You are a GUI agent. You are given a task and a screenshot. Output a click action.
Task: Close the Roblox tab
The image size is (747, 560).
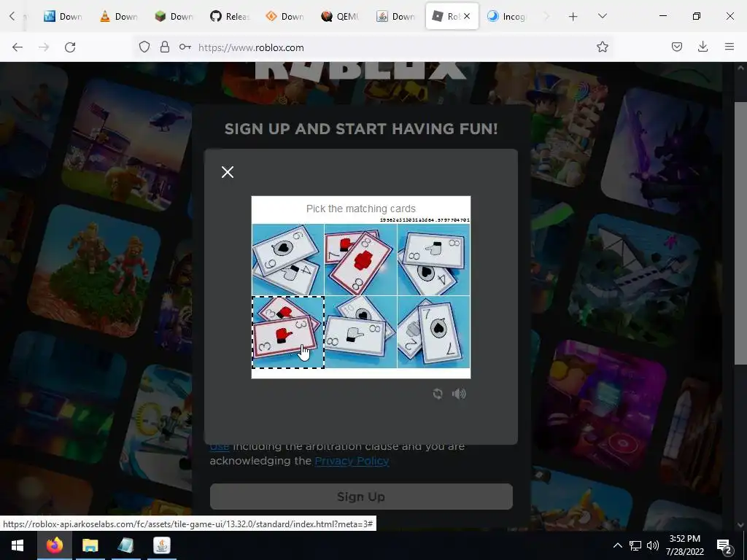[x=467, y=16]
